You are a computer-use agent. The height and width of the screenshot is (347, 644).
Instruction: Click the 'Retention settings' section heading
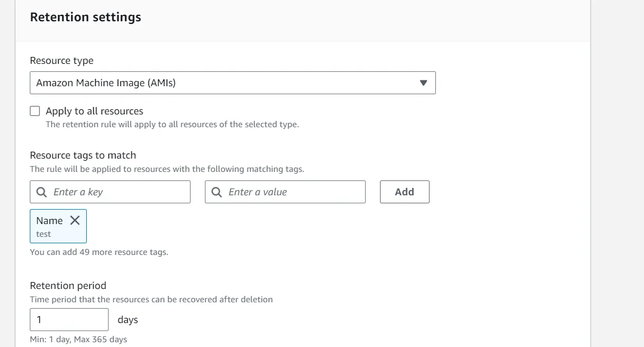[x=86, y=17]
